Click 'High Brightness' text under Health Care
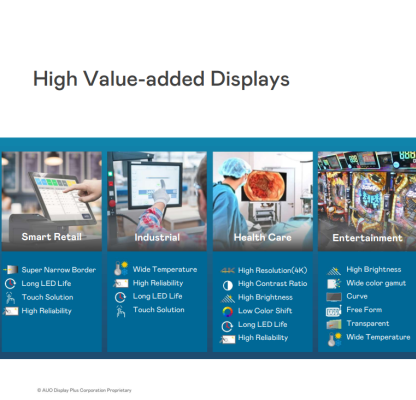Image resolution: width=416 pixels, height=400 pixels. click(x=265, y=297)
